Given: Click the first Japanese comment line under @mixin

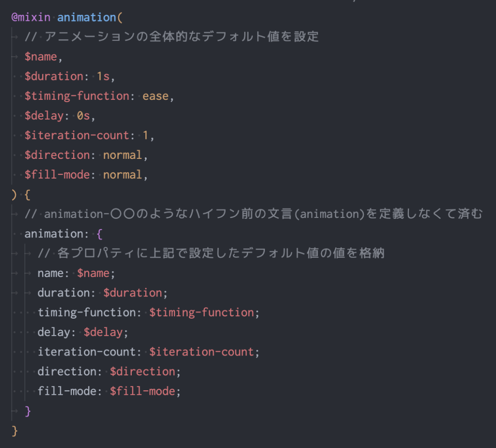Looking at the screenshot, I should tap(172, 37).
